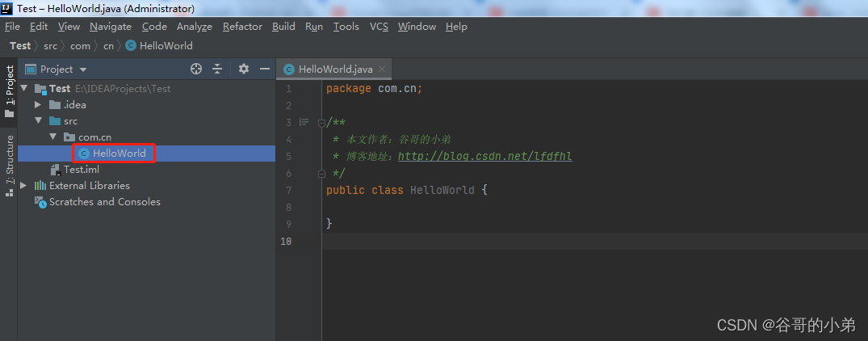Click the com.cn package folder icon

[x=69, y=137]
